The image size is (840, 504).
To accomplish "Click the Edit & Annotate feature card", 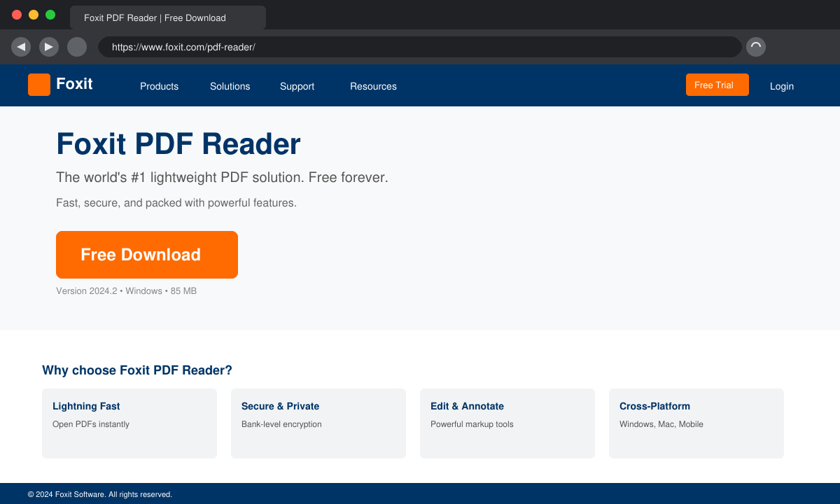I will coord(507,423).
